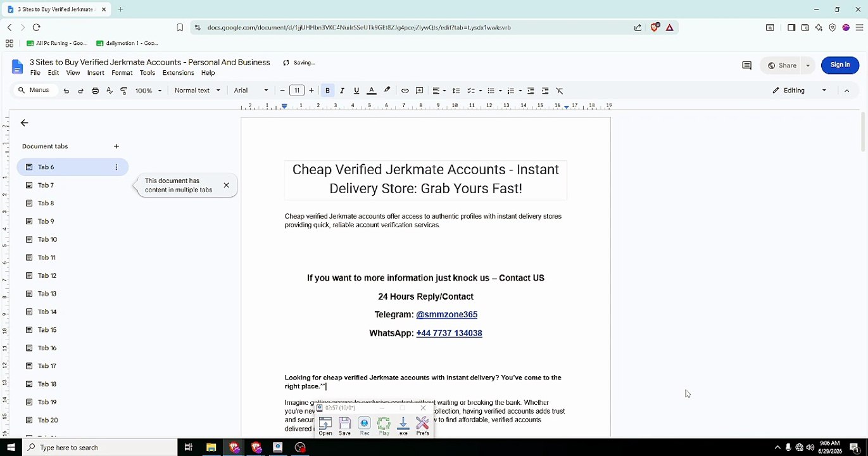Open the Format menu
Image resolution: width=868 pixels, height=456 pixels.
(x=122, y=73)
